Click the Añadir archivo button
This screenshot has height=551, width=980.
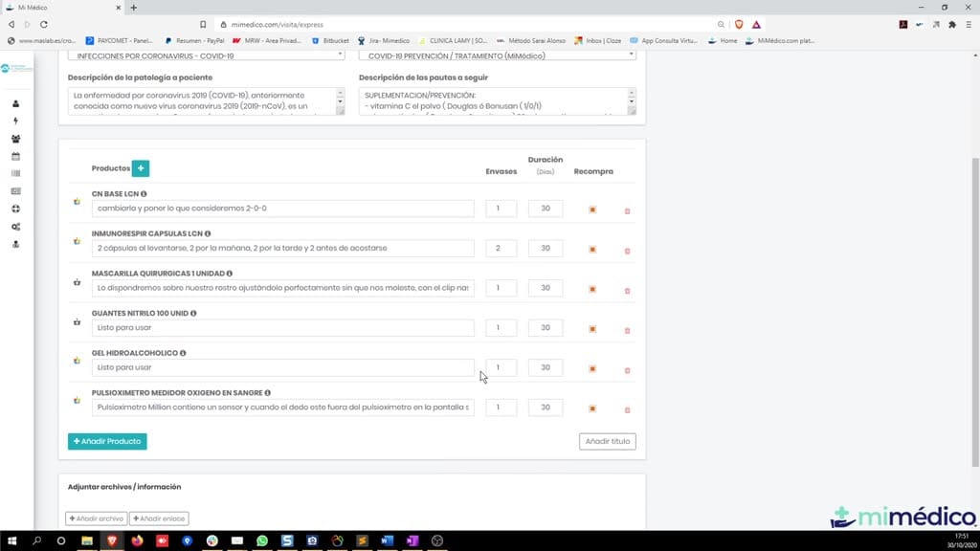[x=97, y=518]
